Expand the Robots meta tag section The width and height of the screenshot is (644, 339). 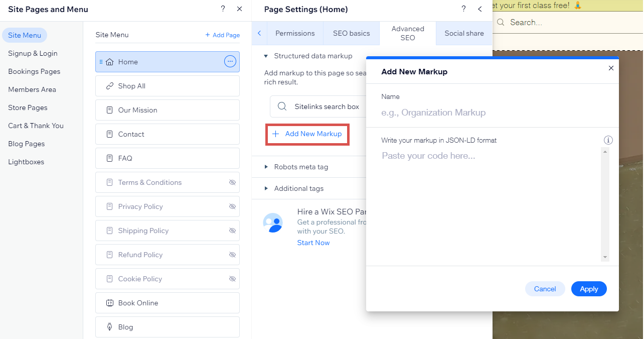[x=266, y=167]
